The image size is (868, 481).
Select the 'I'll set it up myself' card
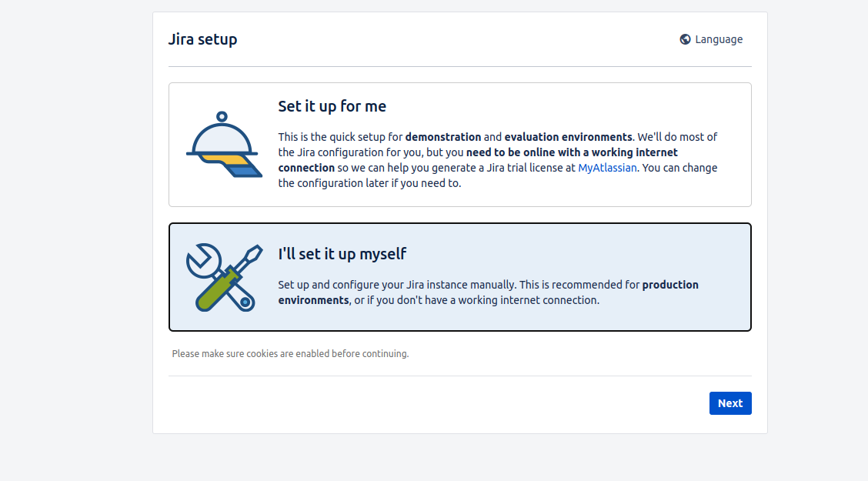tap(460, 277)
